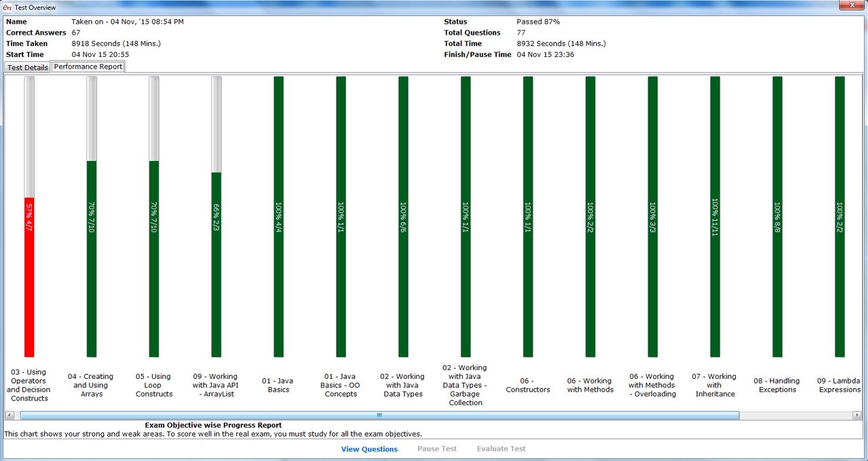The image size is (868, 461).
Task: Click the Lambda Expressions 2/2 bar
Action: click(839, 217)
